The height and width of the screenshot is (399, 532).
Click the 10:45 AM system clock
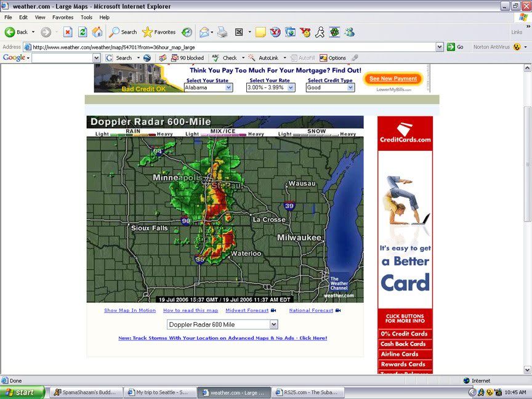click(515, 393)
